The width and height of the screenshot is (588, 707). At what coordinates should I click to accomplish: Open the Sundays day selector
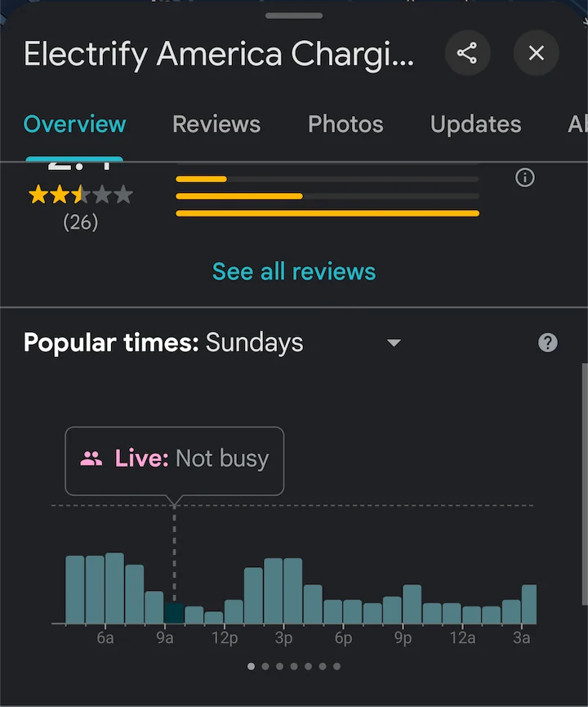click(x=254, y=342)
